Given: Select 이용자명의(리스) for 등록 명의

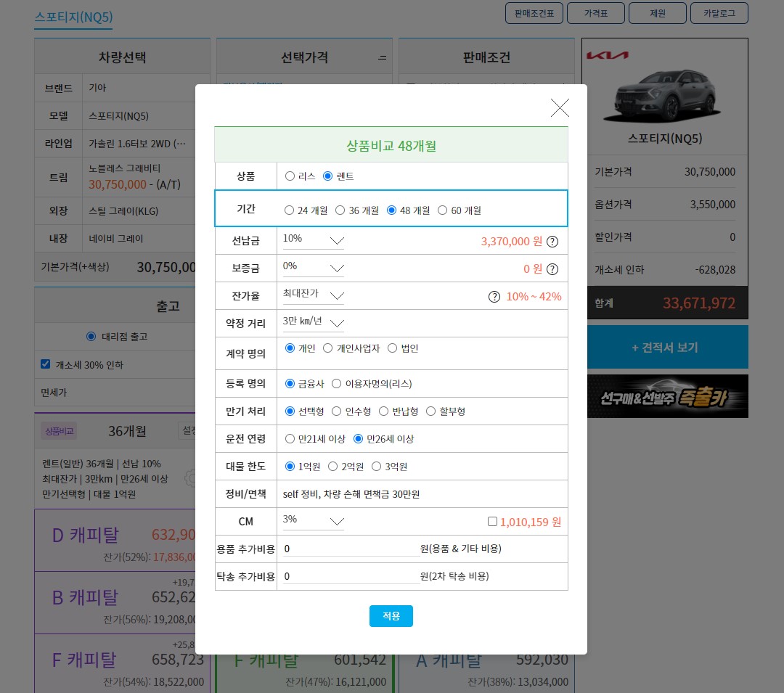Looking at the screenshot, I should click(x=337, y=384).
